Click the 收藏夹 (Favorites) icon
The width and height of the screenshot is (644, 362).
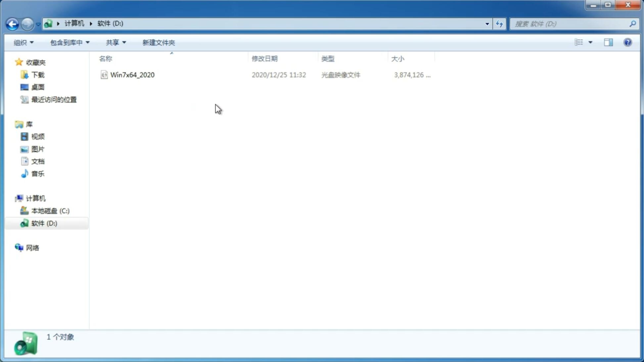click(19, 62)
